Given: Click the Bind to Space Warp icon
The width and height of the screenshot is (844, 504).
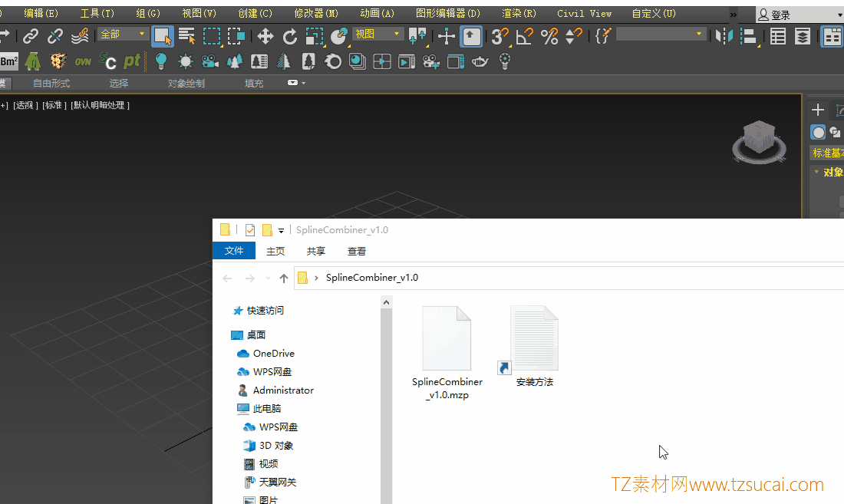Looking at the screenshot, I should click(80, 36).
